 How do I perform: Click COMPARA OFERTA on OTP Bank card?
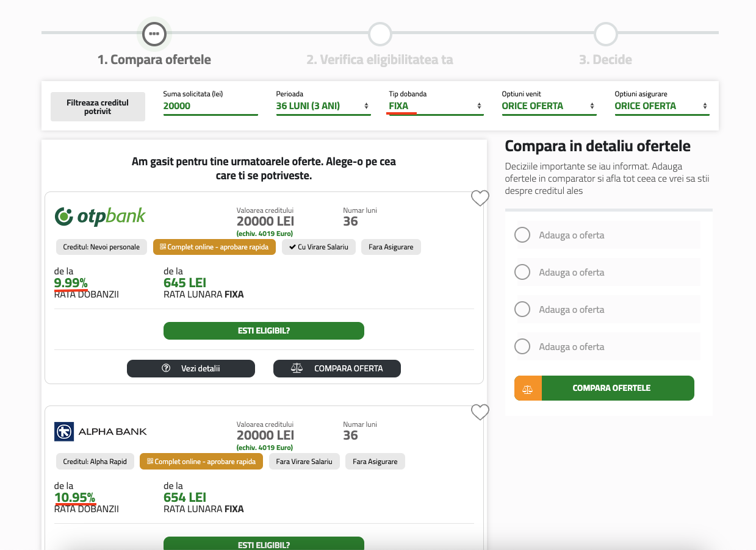[337, 368]
